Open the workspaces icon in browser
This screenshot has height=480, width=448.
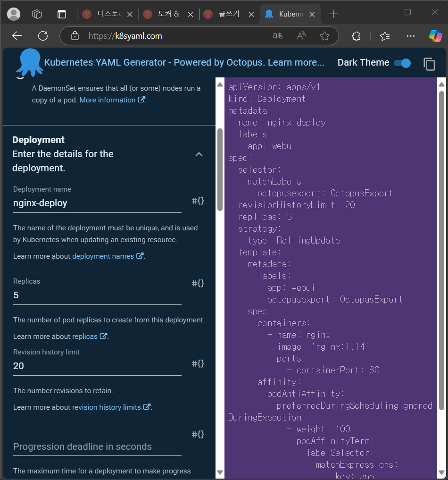click(37, 14)
